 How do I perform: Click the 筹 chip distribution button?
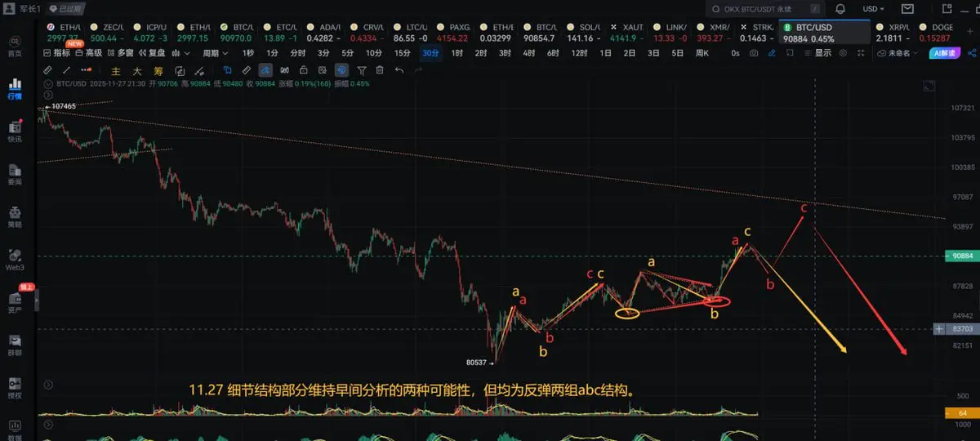pos(158,71)
